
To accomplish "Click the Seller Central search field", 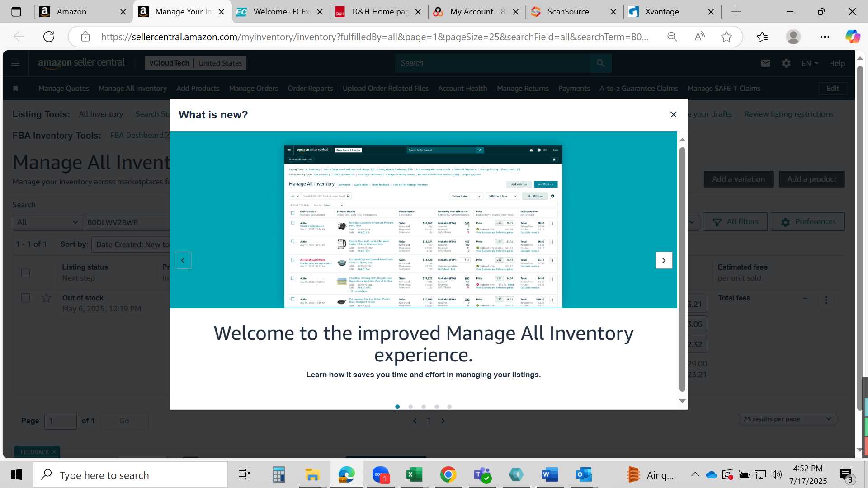I will [x=493, y=63].
